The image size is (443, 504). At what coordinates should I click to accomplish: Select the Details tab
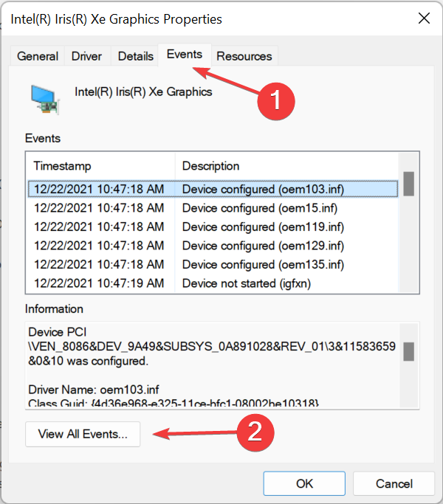[136, 56]
